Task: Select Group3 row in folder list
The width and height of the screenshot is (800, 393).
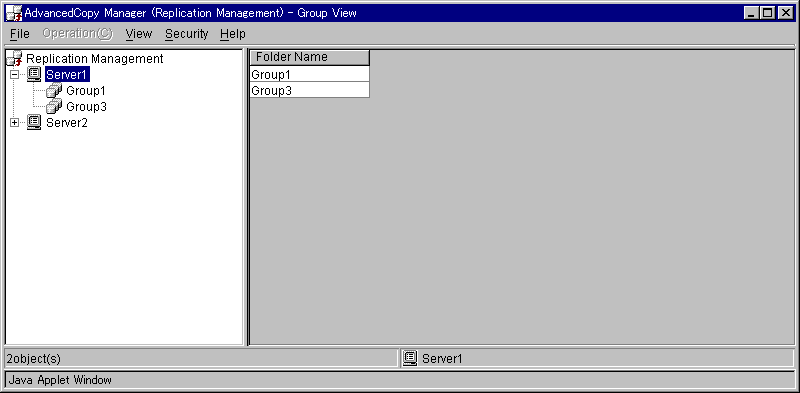Action: (310, 90)
